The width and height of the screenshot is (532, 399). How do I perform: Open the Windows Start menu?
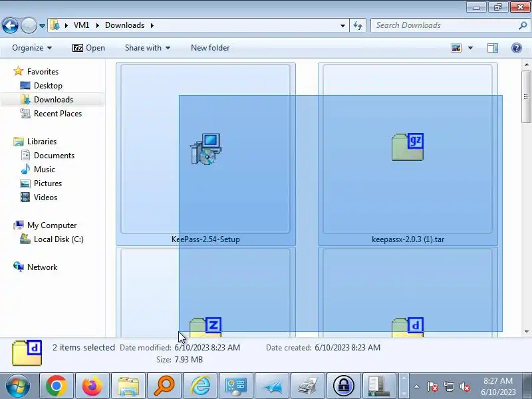(x=17, y=386)
